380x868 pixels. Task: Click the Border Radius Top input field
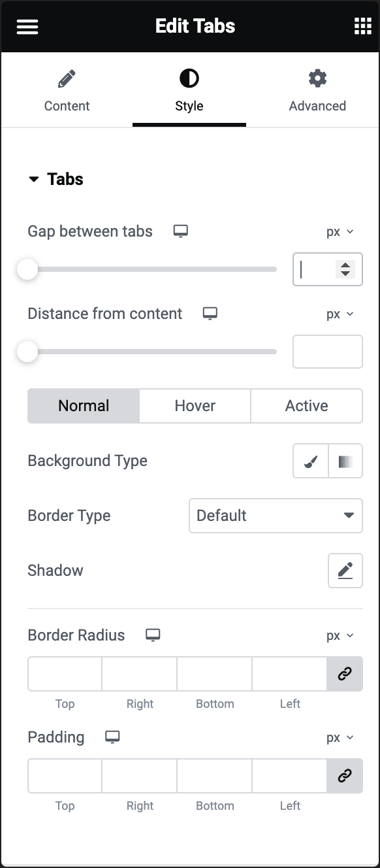click(x=64, y=674)
